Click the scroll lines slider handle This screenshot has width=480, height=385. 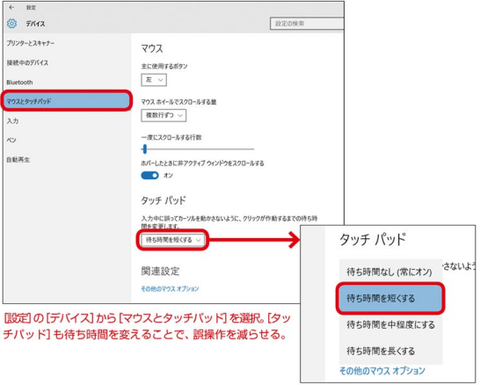[x=144, y=149]
